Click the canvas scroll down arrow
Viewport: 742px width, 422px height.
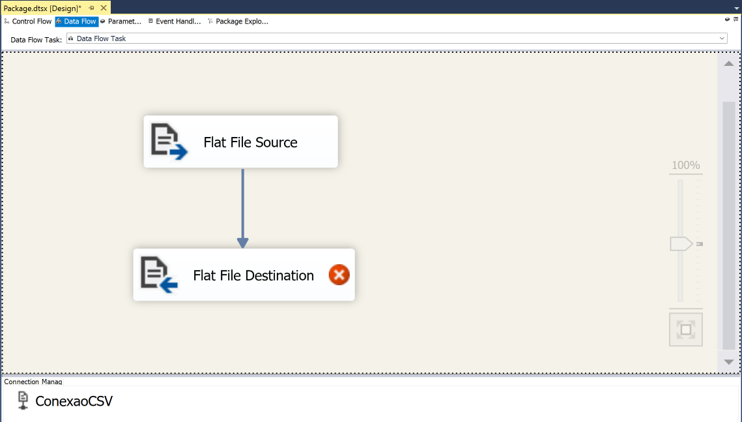(729, 362)
